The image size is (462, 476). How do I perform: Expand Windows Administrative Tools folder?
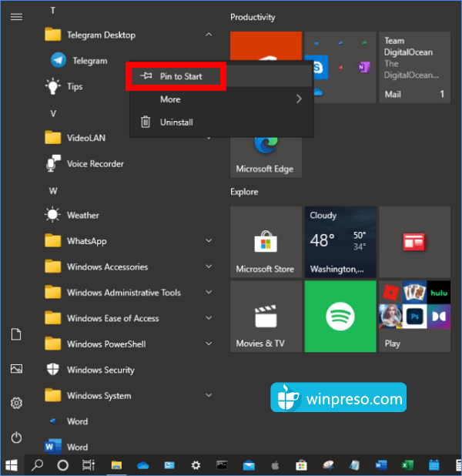[x=209, y=293]
